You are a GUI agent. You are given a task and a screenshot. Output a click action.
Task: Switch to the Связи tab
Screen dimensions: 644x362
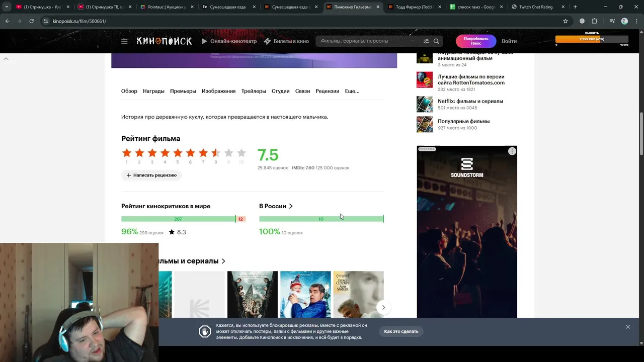point(302,91)
